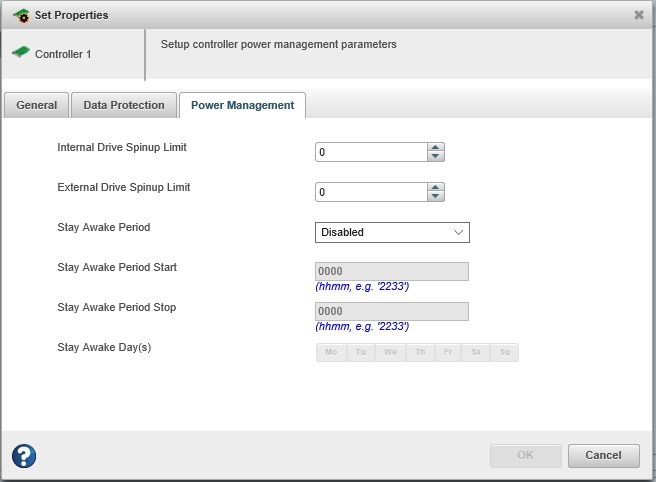Decrease External Drive Spinup Limit with down arrow
The image size is (656, 482).
[435, 197]
